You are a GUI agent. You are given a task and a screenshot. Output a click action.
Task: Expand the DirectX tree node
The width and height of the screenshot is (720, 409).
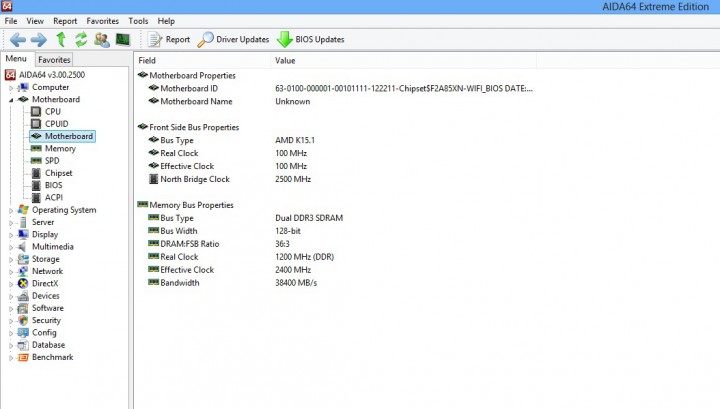point(11,284)
